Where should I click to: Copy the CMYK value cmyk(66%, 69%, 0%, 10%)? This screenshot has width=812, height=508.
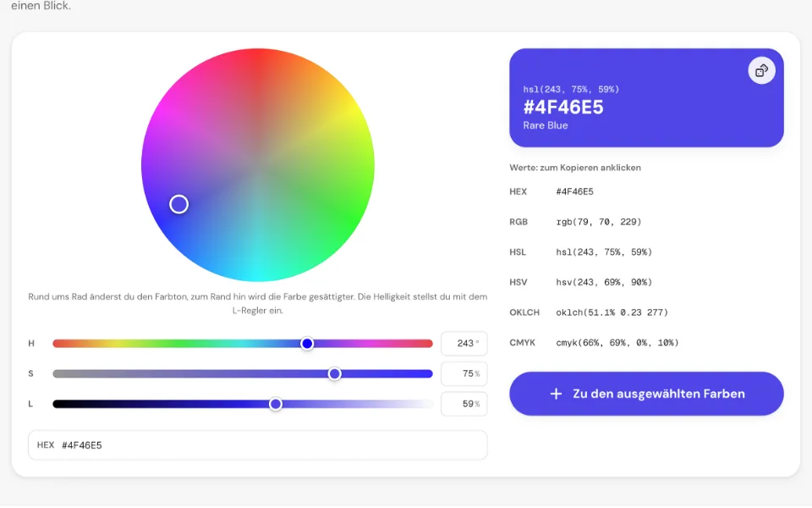point(617,343)
